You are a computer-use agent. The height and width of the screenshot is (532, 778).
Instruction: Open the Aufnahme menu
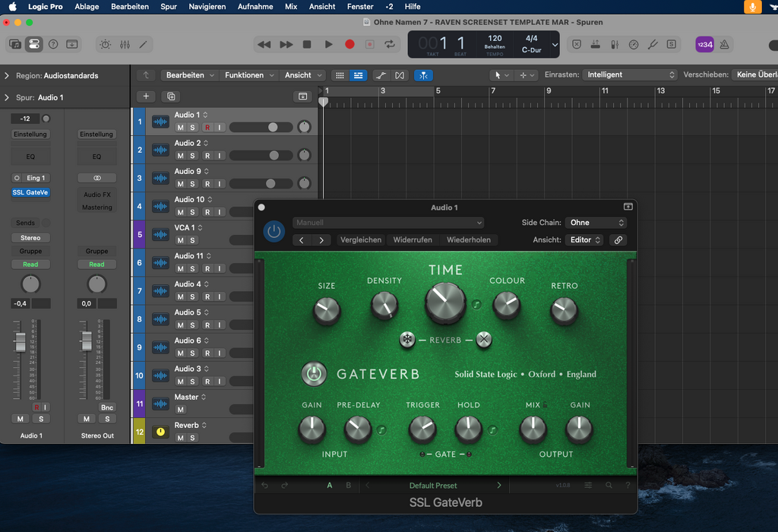[255, 6]
